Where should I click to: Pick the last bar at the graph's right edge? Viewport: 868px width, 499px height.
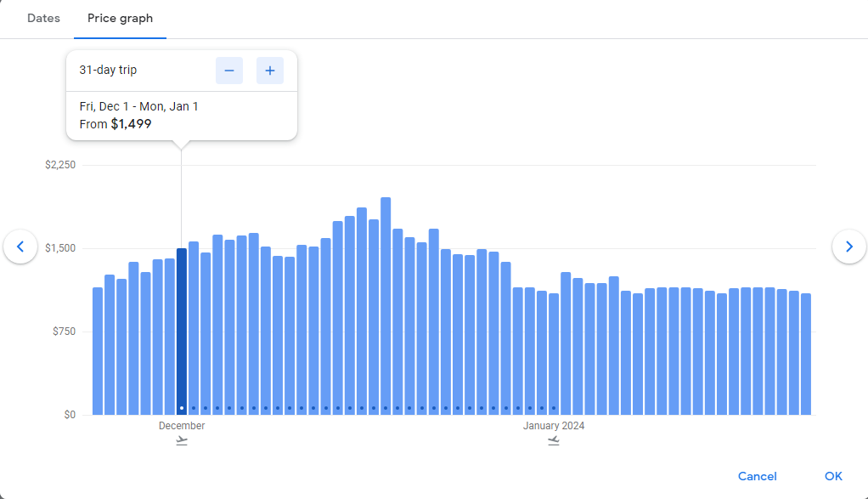point(806,354)
